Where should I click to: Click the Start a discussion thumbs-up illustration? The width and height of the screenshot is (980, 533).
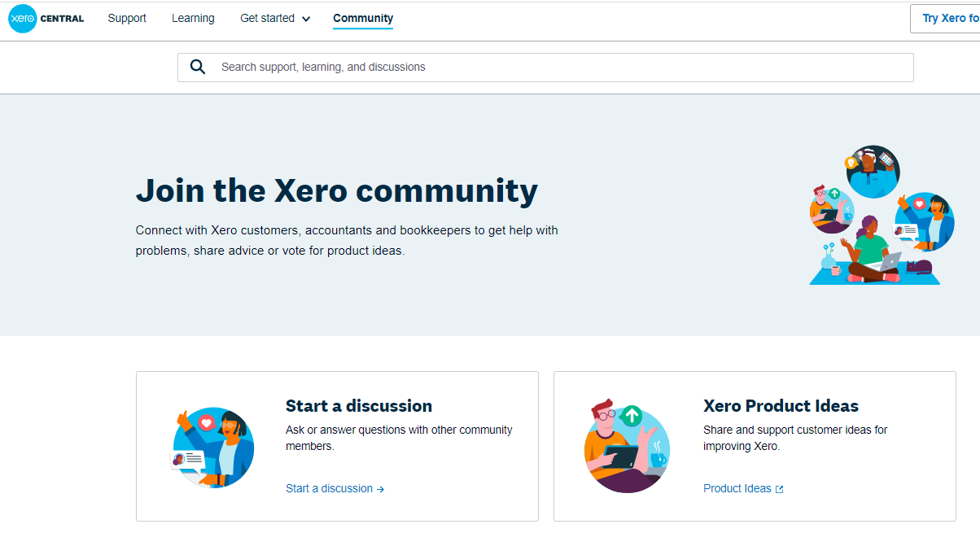tap(213, 448)
